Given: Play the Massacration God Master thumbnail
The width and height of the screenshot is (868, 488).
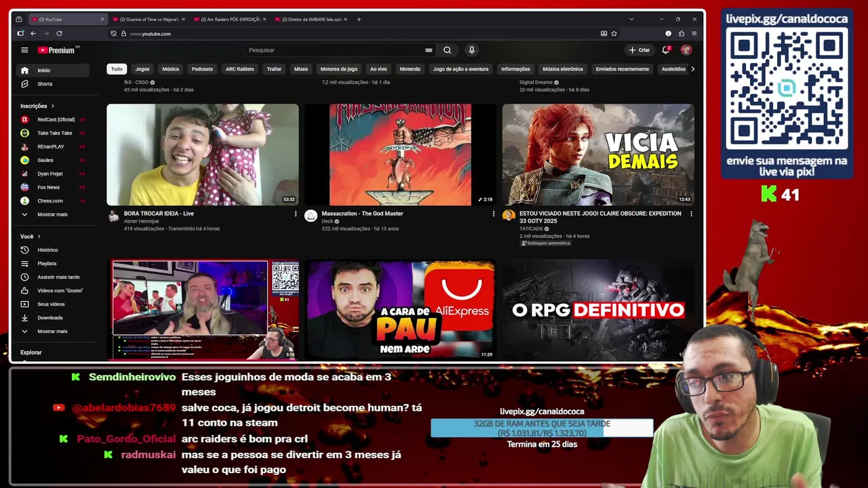Looking at the screenshot, I should pos(400,155).
